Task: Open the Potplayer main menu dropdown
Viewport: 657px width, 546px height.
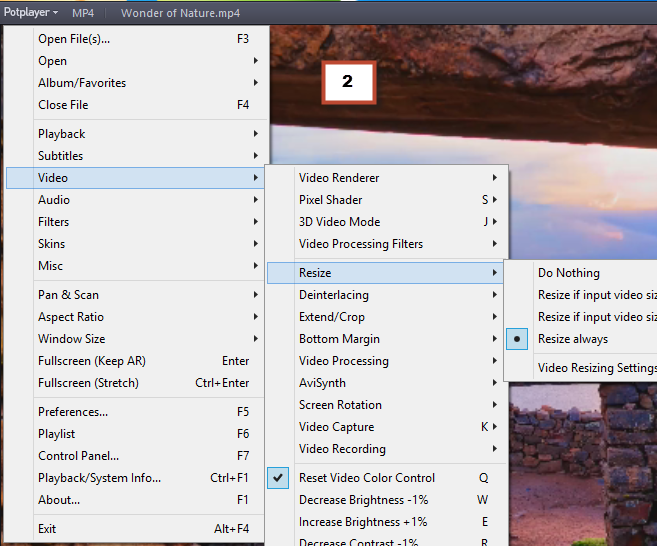Action: coord(31,13)
